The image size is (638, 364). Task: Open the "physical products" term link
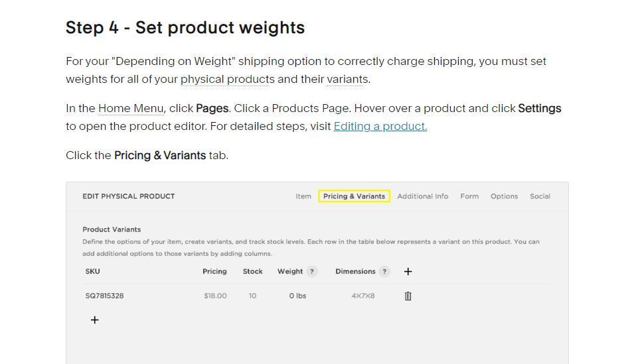pyautogui.click(x=227, y=79)
